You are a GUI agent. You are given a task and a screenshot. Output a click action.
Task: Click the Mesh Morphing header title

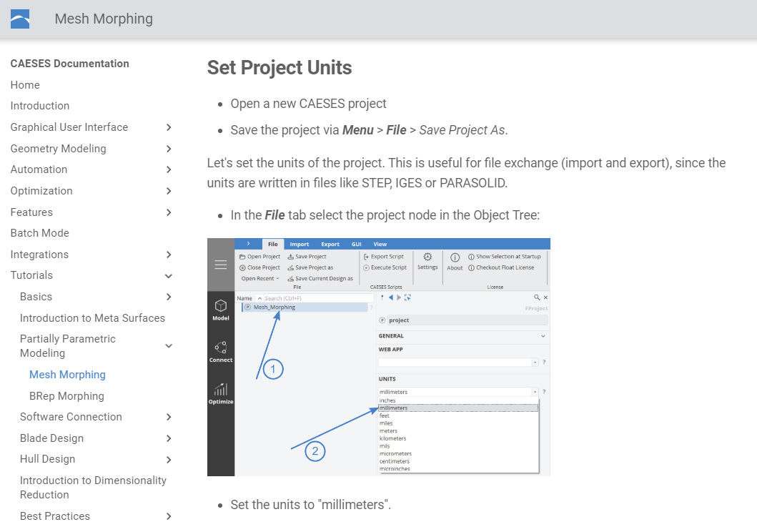pos(104,19)
